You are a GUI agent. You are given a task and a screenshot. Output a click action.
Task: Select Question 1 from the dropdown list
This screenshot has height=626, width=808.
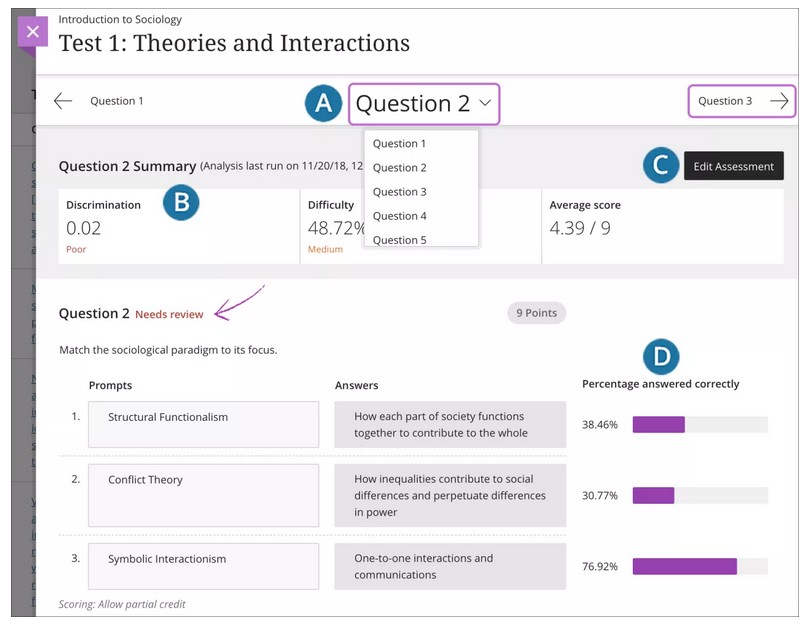[399, 144]
